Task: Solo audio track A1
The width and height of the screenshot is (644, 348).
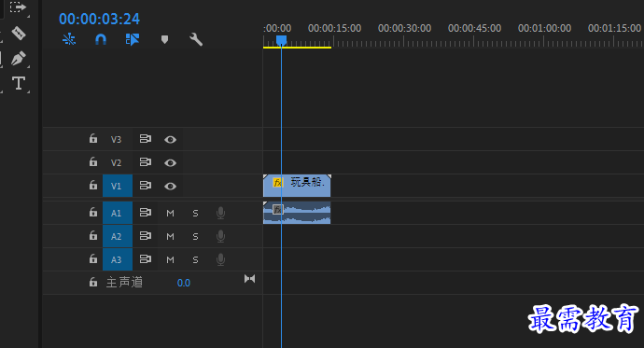Action: pyautogui.click(x=195, y=213)
